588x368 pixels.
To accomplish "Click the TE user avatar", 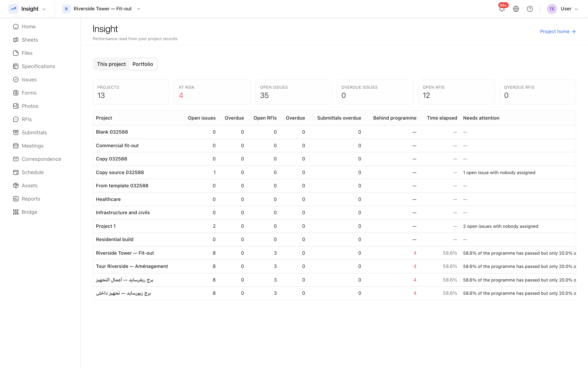I will click(x=552, y=9).
